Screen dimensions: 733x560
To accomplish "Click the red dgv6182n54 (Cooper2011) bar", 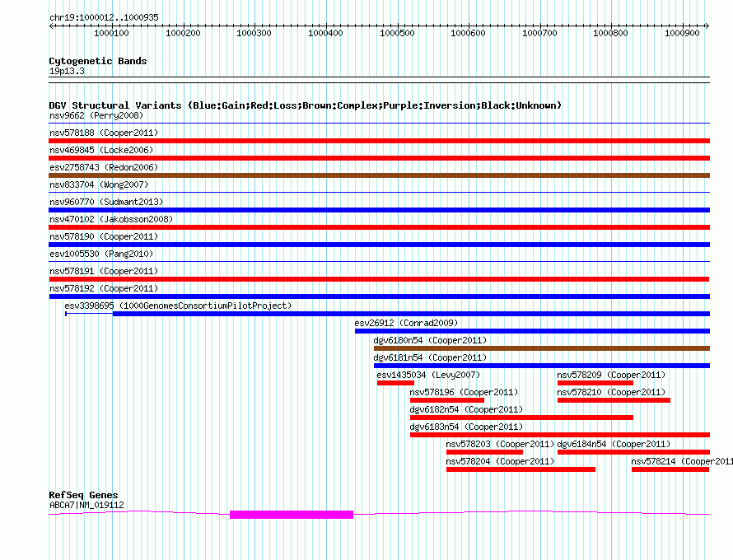I will 521,418.
